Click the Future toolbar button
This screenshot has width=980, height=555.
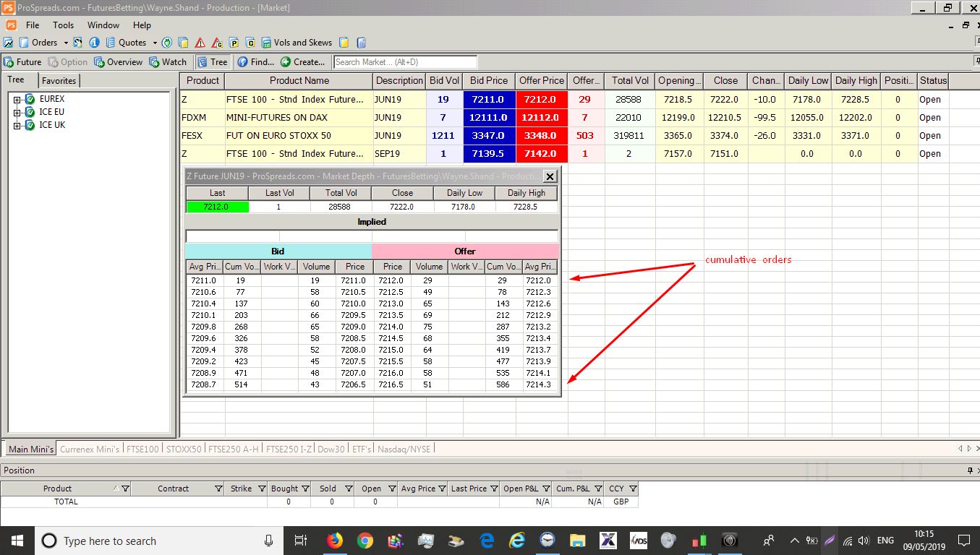pyautogui.click(x=23, y=62)
